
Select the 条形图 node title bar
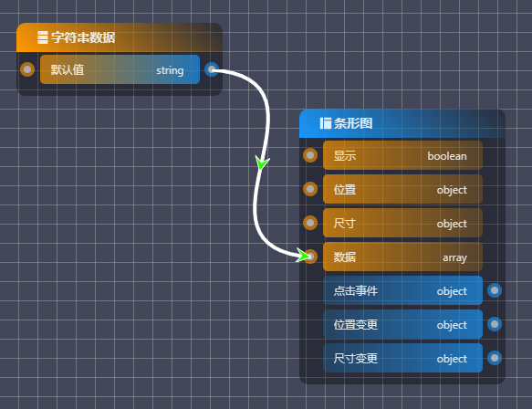click(x=402, y=123)
